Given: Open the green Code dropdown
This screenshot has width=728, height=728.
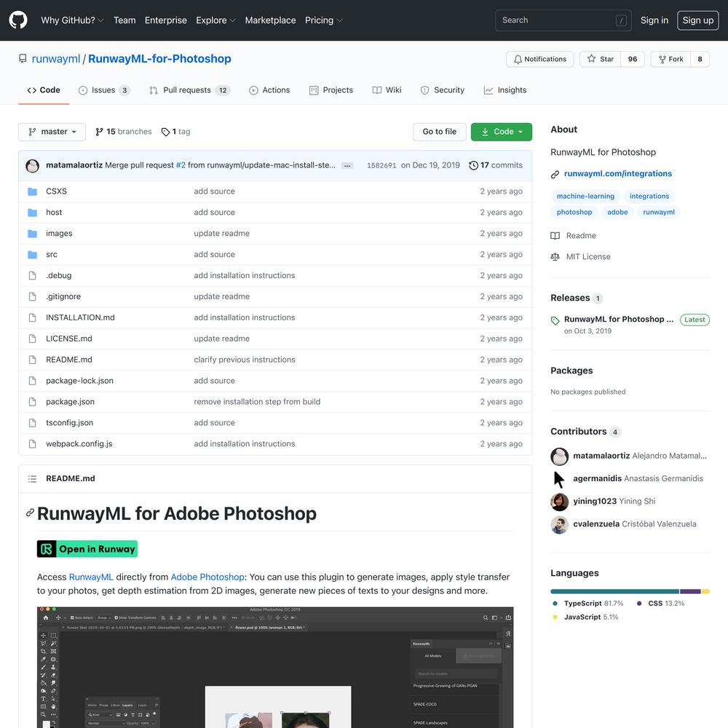Looking at the screenshot, I should 502,132.
